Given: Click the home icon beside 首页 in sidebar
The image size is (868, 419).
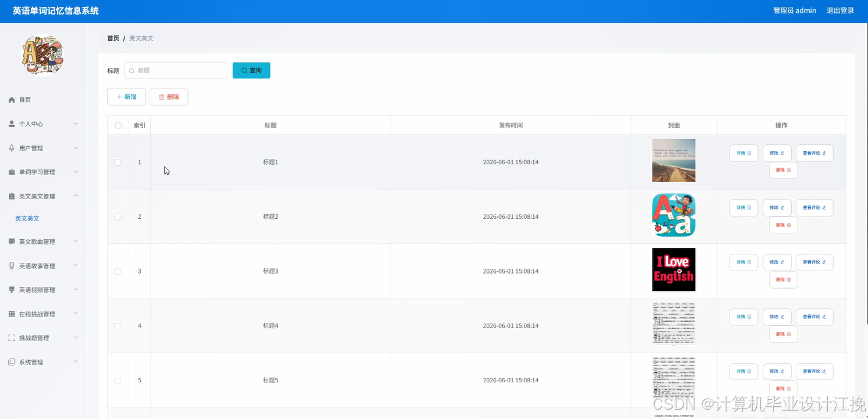Looking at the screenshot, I should [12, 100].
